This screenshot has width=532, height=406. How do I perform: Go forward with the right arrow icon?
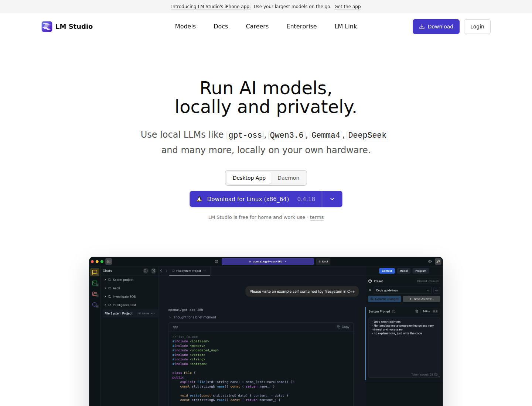point(166,271)
